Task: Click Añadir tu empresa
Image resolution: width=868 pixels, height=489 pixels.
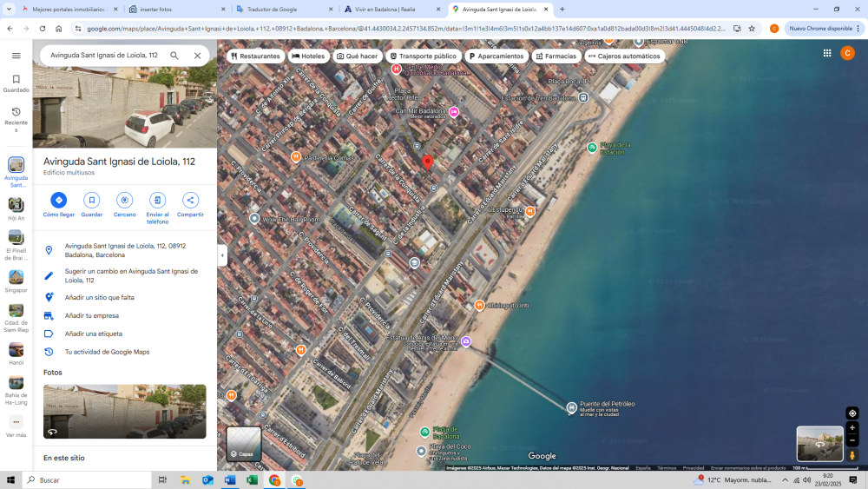Action: click(125, 315)
